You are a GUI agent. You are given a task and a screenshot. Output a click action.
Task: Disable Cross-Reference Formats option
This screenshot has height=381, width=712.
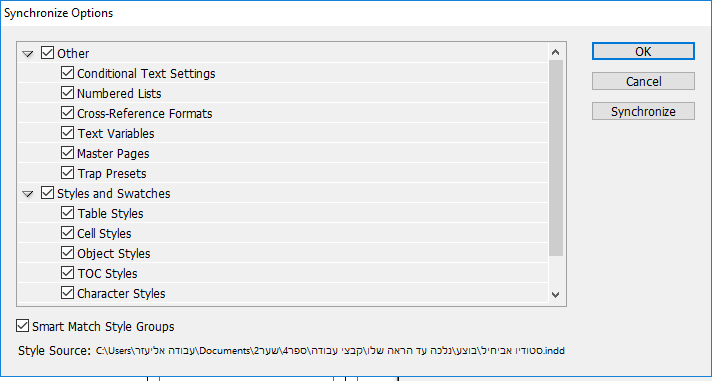[67, 113]
